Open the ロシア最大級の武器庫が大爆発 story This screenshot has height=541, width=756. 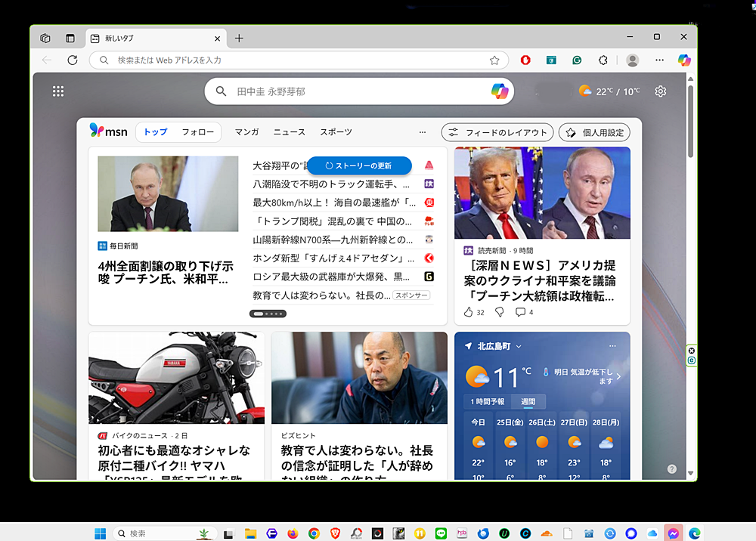click(331, 277)
